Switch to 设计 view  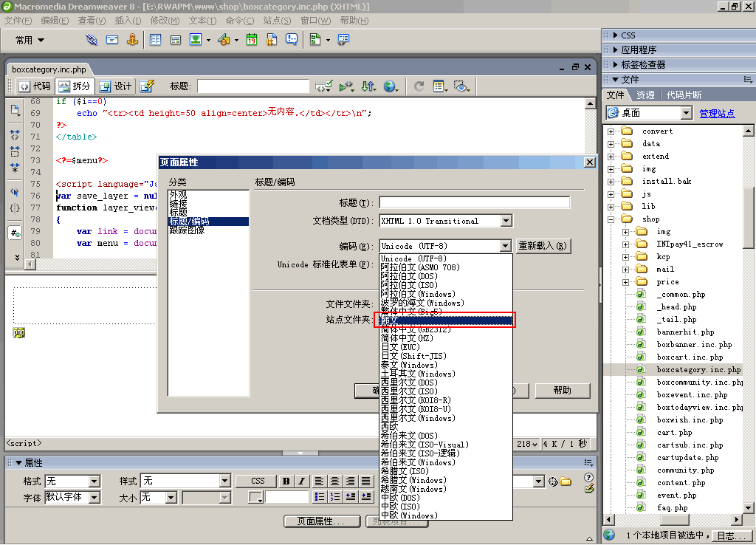point(115,86)
